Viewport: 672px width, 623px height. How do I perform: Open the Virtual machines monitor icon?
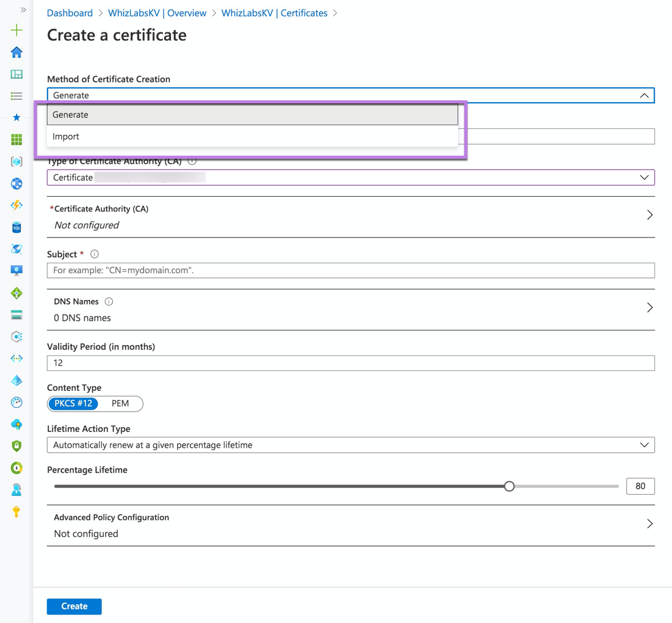coord(16,271)
